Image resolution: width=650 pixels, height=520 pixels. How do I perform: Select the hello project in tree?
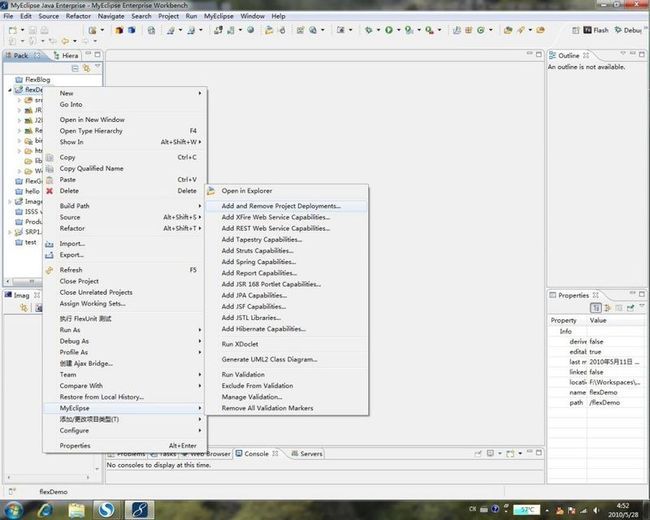coord(27,191)
